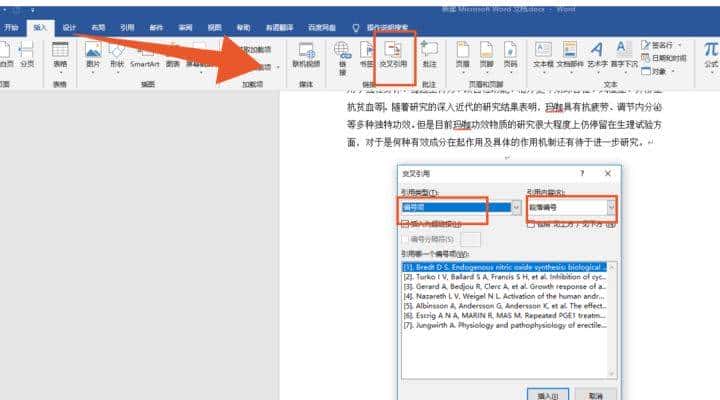Screen dimensions: 720x400
Task: Select reference [3] Gerard A
Action: click(x=504, y=287)
